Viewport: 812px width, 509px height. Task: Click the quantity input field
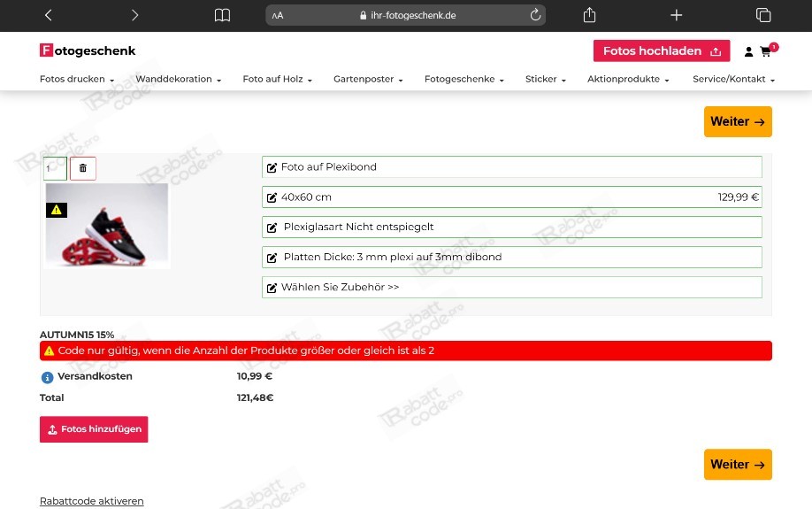click(55, 168)
